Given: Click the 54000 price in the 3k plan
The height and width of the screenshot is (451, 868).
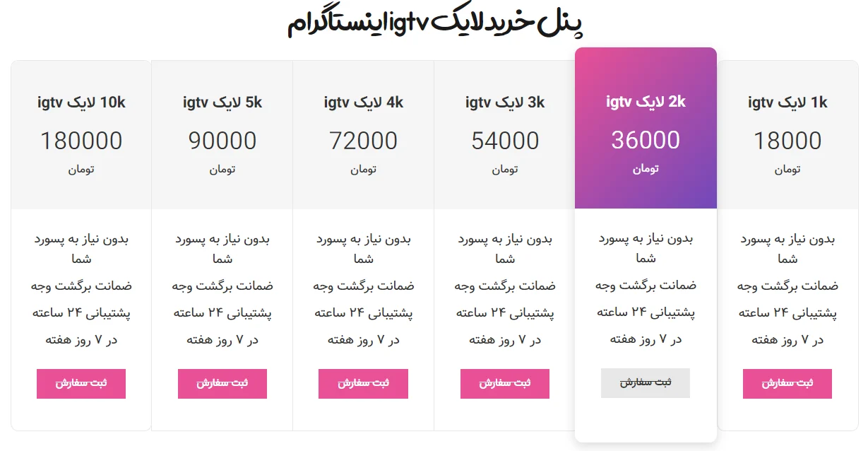Looking at the screenshot, I should 505,141.
